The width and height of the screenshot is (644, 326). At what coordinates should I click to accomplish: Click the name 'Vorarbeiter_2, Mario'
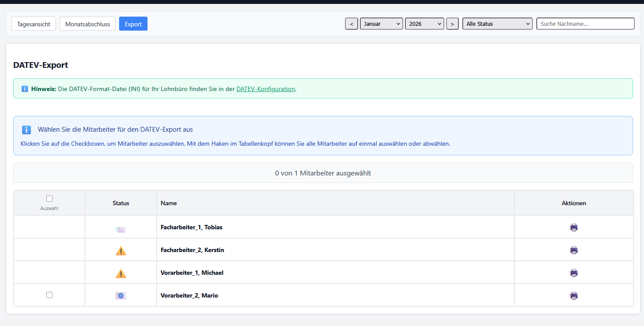click(x=190, y=295)
